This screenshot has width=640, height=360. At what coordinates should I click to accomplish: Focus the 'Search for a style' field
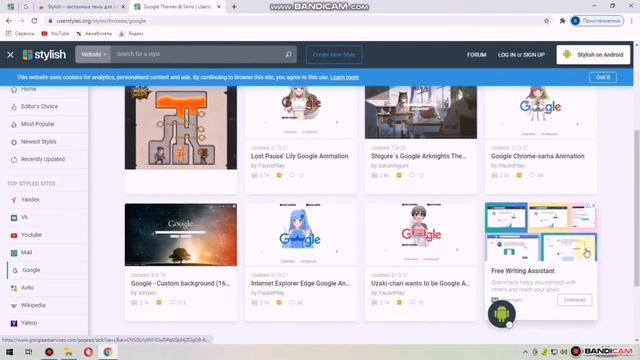[196, 54]
